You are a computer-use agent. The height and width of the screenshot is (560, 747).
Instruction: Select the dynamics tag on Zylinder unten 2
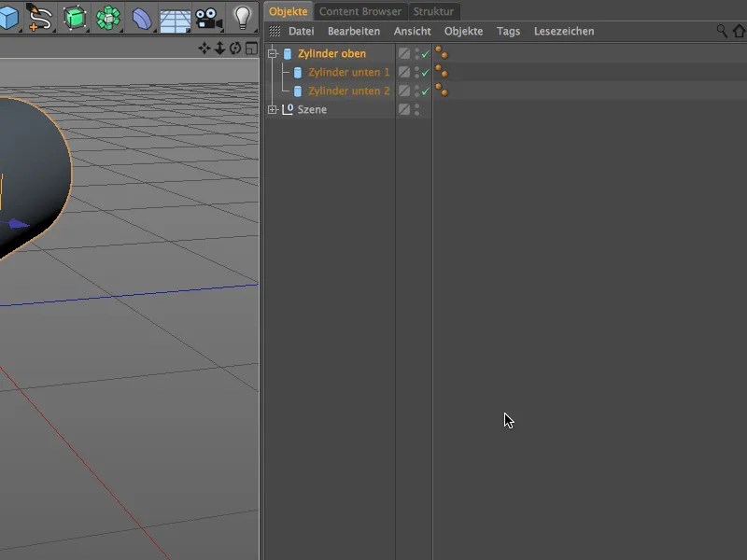tap(442, 90)
